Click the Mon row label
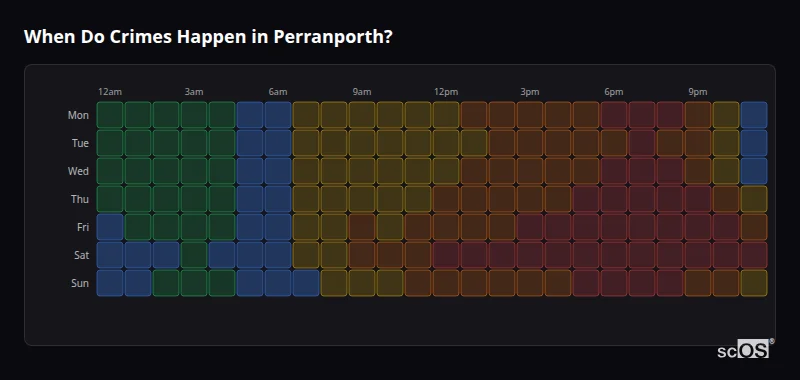 point(78,115)
